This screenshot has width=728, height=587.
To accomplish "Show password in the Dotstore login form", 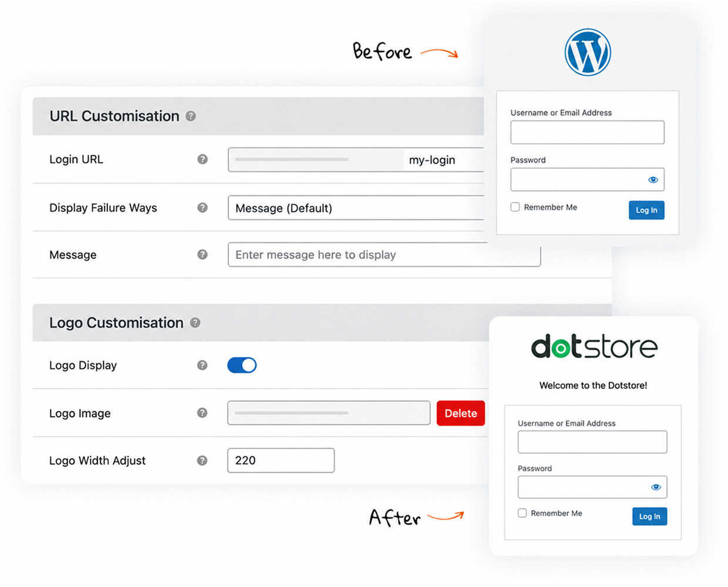I will point(656,487).
